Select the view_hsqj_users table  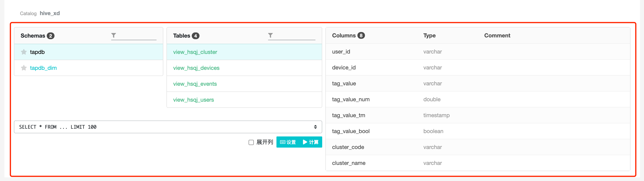point(193,100)
